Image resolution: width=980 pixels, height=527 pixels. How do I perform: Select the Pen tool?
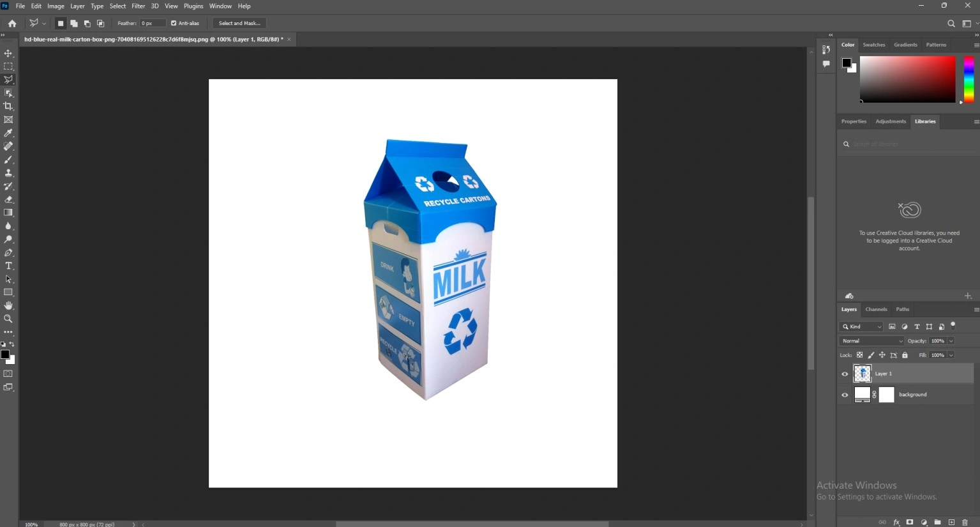pyautogui.click(x=8, y=253)
